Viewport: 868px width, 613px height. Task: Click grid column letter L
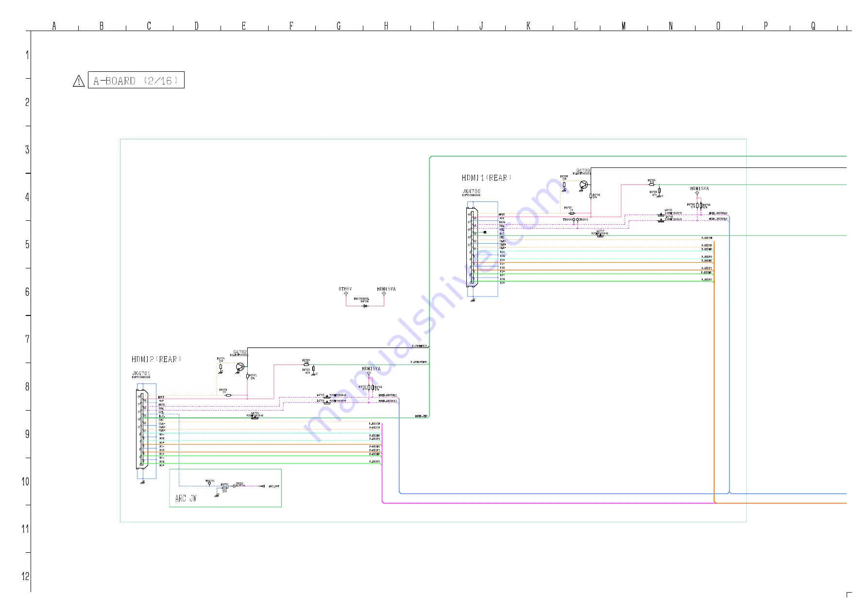click(576, 26)
